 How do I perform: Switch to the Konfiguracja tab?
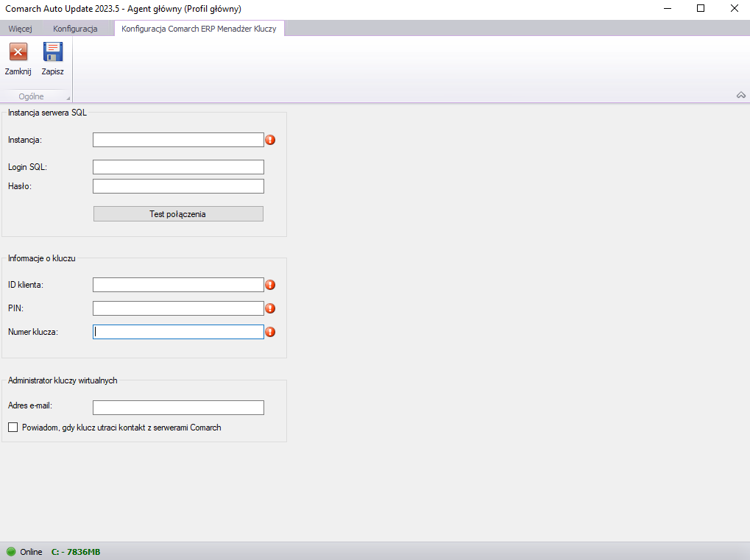pyautogui.click(x=75, y=29)
